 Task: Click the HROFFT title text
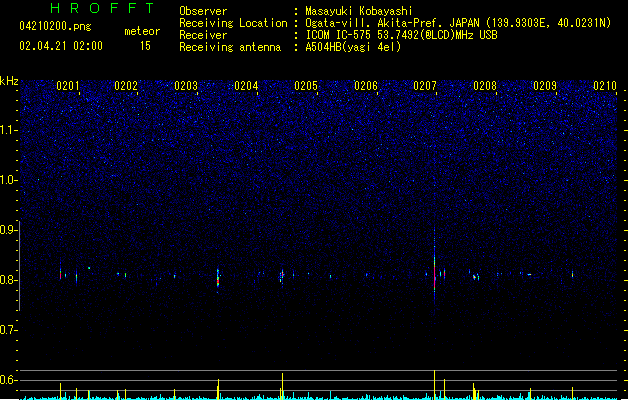[102, 8]
